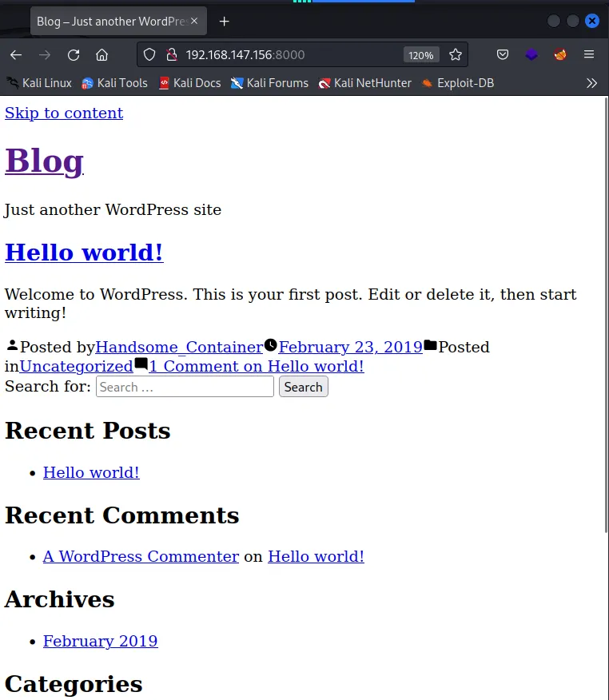The image size is (609, 700).
Task: Save page to Pocket
Action: pos(503,55)
